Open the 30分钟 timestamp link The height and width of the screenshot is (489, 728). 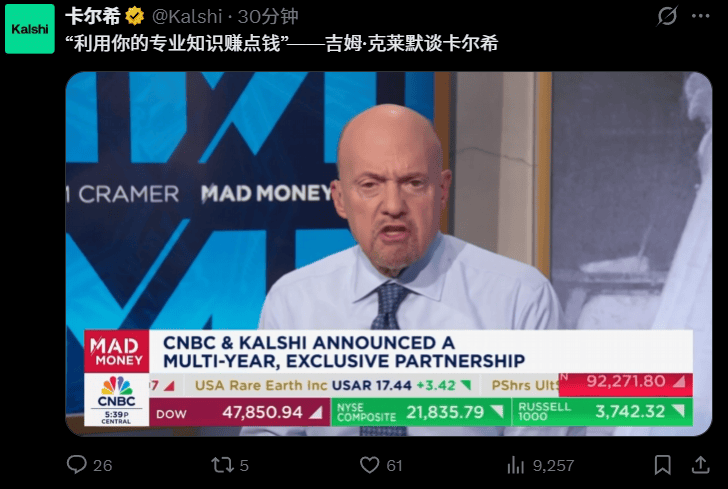268,17
